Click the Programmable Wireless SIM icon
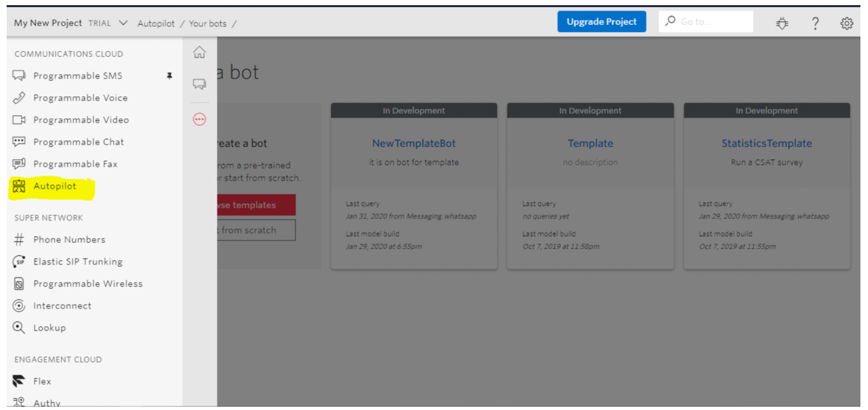The width and height of the screenshot is (868, 410). pyautogui.click(x=19, y=284)
